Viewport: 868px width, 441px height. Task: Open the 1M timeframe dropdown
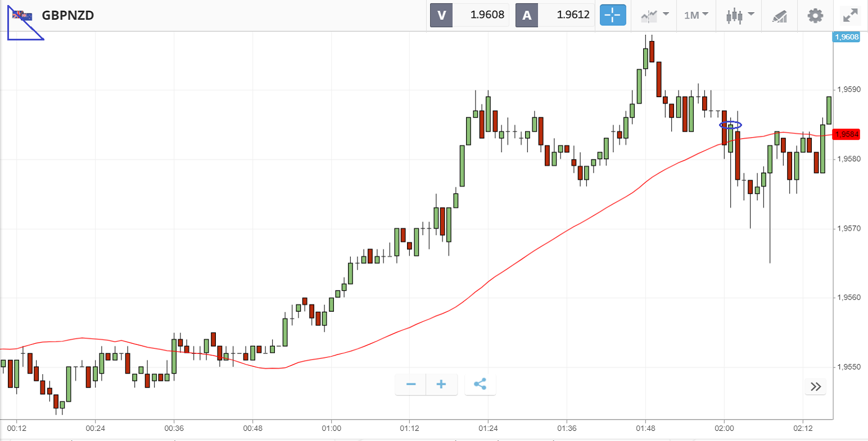(696, 15)
